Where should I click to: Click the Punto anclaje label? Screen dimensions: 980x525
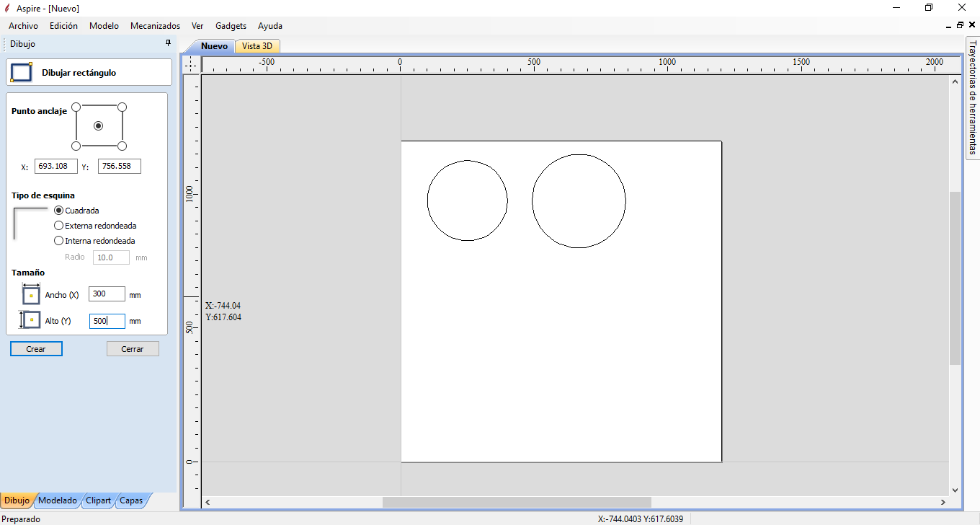pyautogui.click(x=39, y=111)
